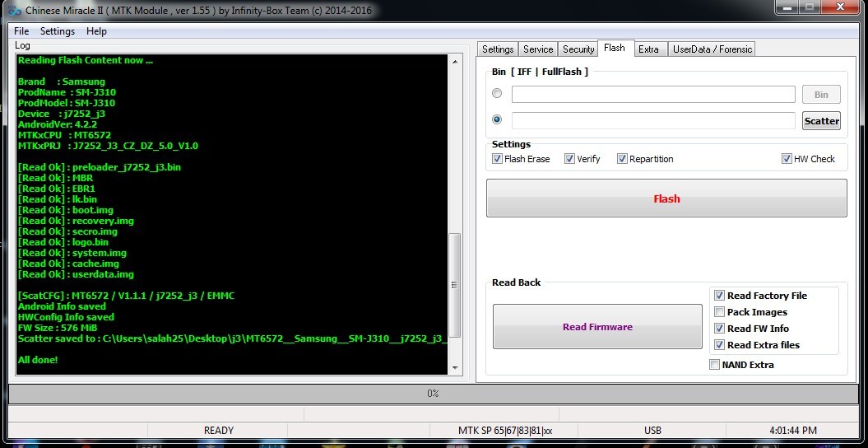This screenshot has width=868, height=448.
Task: Click the 'ProdName : SM-J310' log line
Action: [67, 92]
